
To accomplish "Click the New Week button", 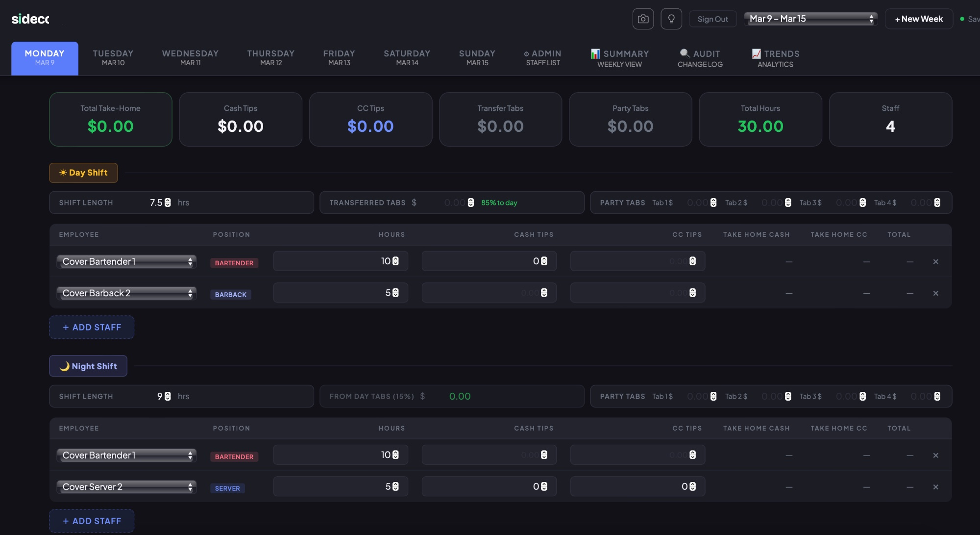I will click(x=918, y=19).
